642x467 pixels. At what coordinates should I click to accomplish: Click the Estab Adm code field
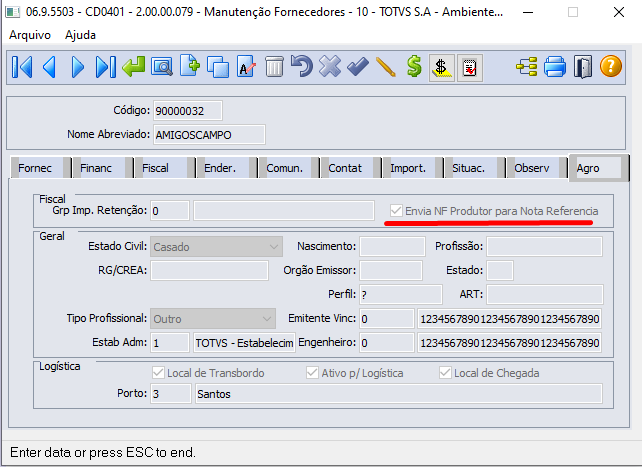(170, 343)
